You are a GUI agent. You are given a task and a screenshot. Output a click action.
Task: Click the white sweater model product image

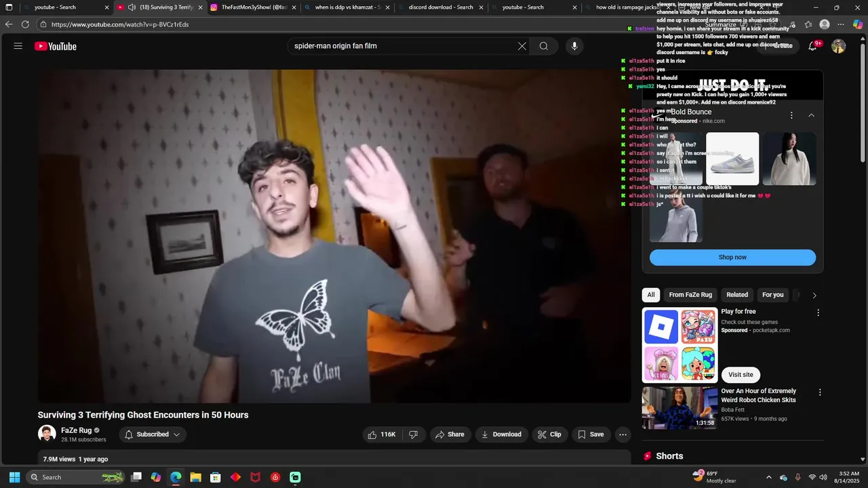click(789, 159)
